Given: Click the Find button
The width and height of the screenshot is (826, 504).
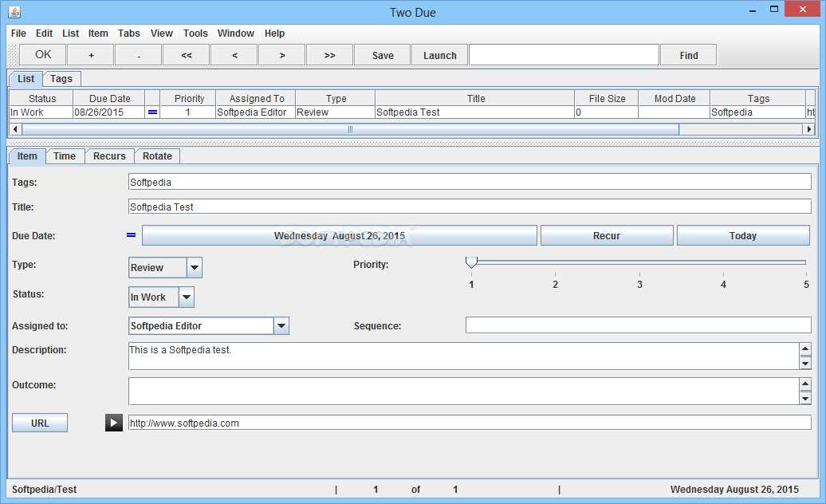Looking at the screenshot, I should 689,55.
